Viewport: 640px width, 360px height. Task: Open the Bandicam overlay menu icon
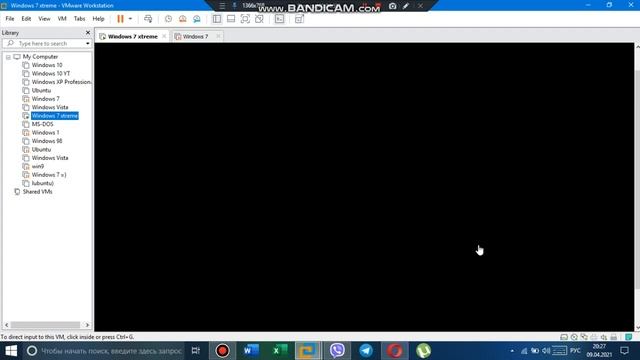222,6
